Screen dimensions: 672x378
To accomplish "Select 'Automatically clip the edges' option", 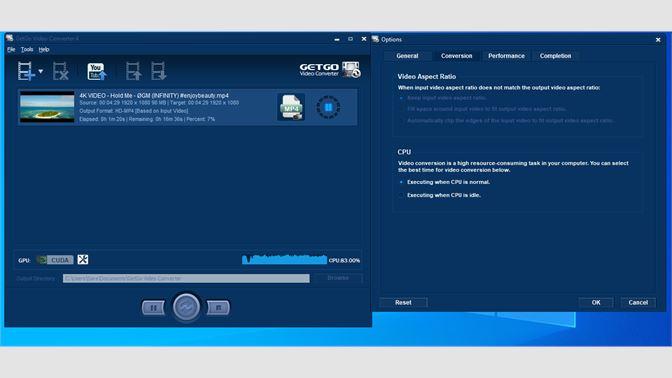I will pos(507,120).
